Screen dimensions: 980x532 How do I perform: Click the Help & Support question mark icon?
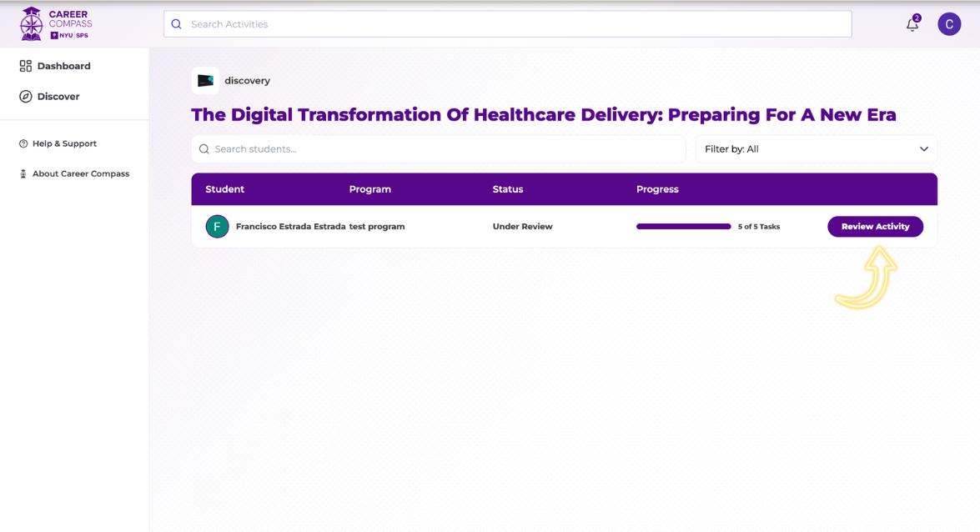pyautogui.click(x=23, y=143)
